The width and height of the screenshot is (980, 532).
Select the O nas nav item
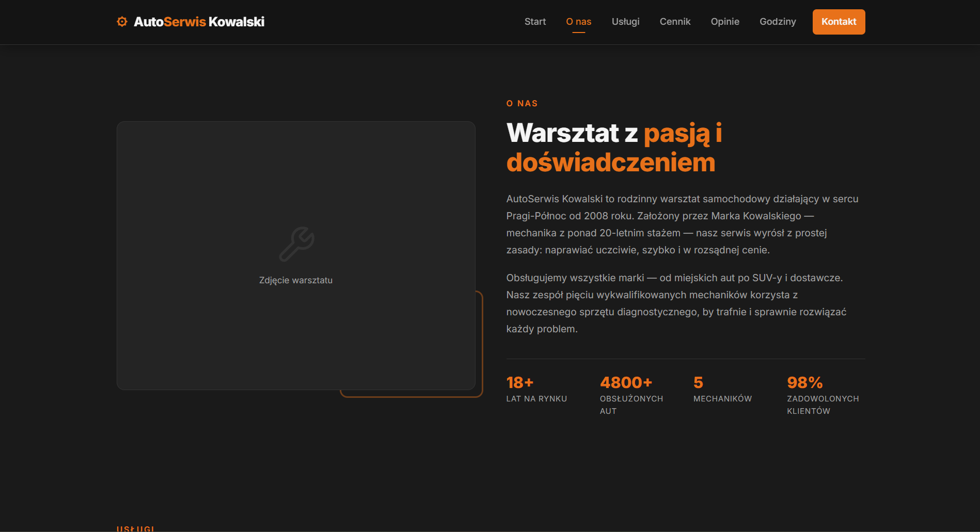[578, 22]
